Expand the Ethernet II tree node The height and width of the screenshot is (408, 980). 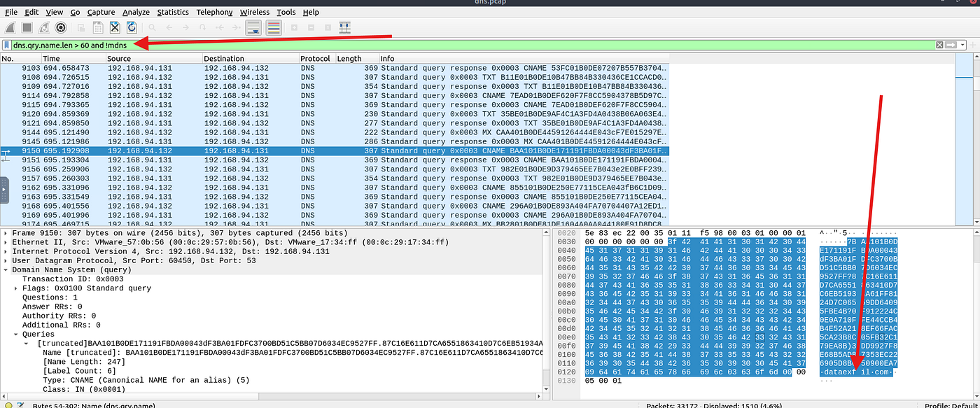point(6,242)
